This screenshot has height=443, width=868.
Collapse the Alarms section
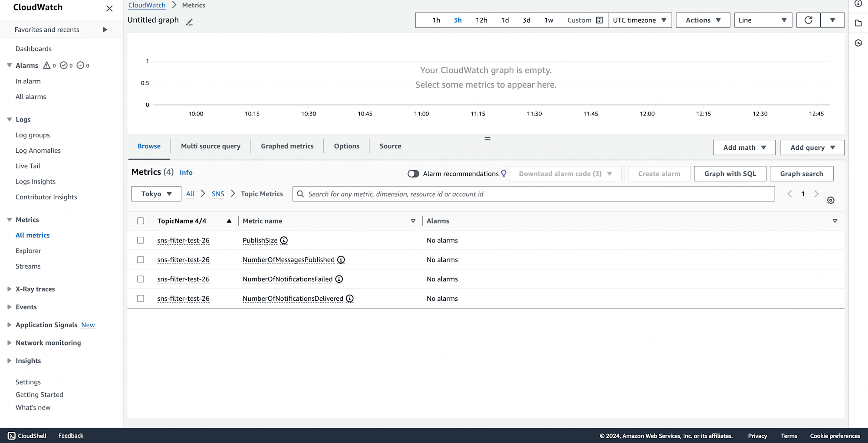click(x=9, y=65)
